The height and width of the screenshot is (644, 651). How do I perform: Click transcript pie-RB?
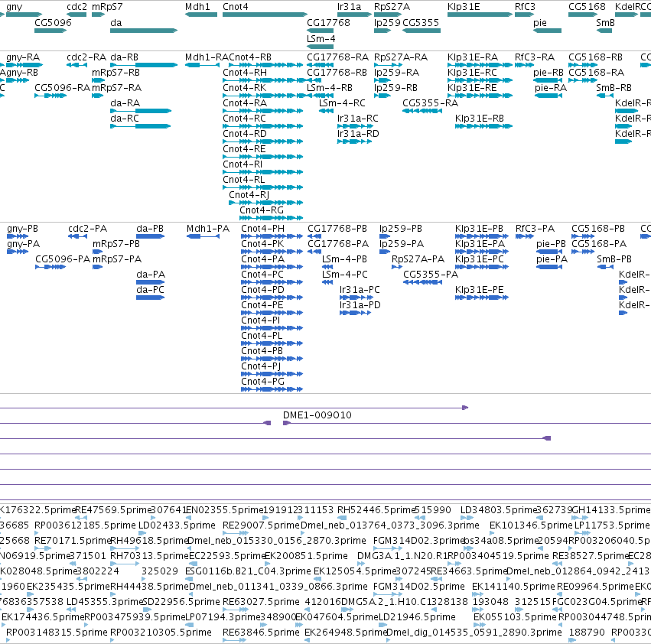pyautogui.click(x=548, y=72)
